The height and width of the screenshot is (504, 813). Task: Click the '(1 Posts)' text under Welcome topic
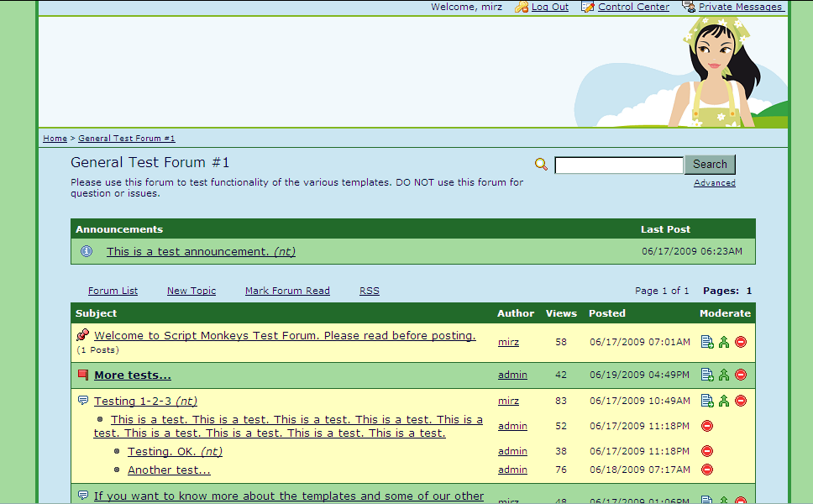tap(97, 350)
